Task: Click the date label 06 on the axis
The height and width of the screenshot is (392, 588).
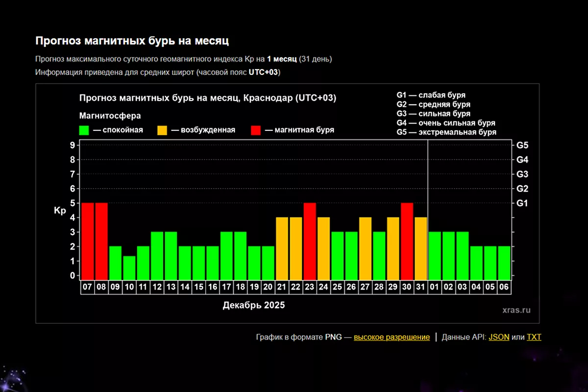Action: tap(504, 288)
